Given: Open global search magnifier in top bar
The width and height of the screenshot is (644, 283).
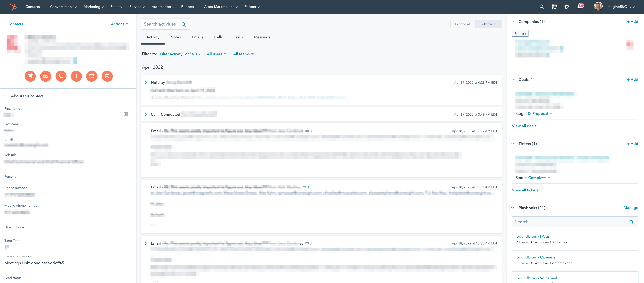Looking at the screenshot, I should [541, 7].
